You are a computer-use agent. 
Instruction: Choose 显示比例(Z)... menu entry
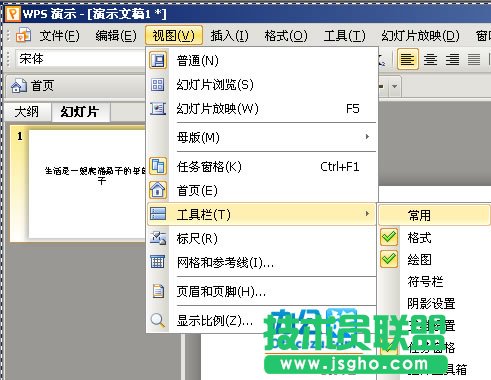262,321
